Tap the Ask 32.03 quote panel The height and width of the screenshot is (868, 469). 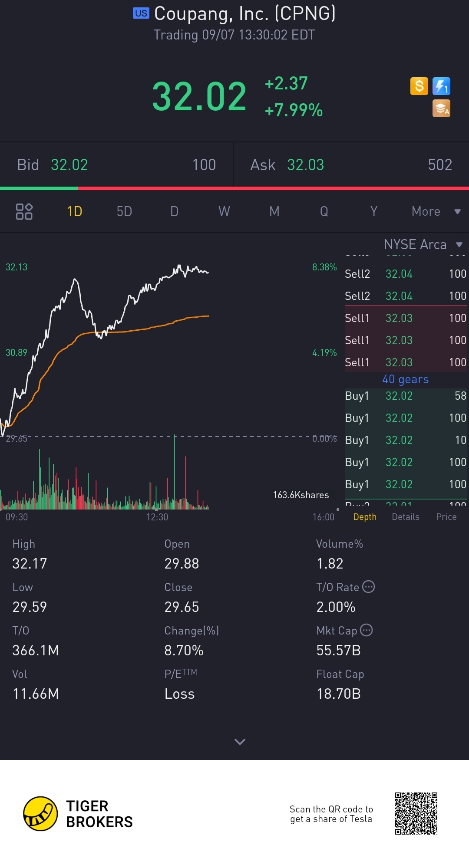coord(351,165)
